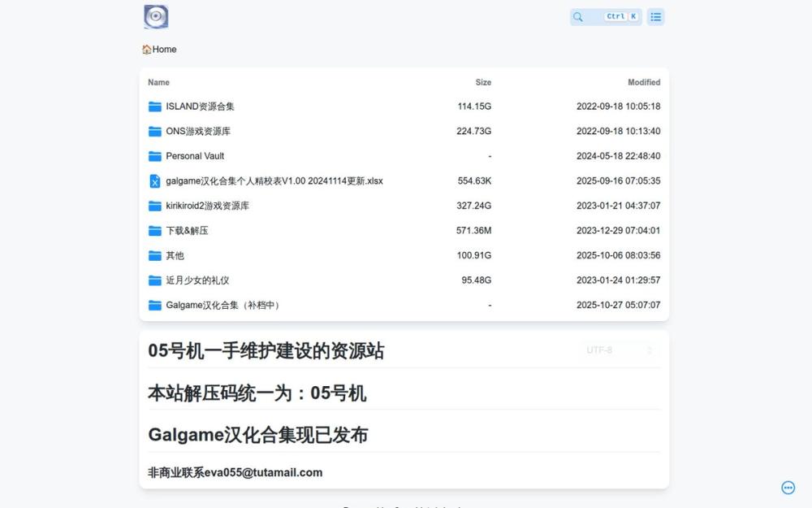Click the site logo disc icon
The image size is (812, 508).
156,16
